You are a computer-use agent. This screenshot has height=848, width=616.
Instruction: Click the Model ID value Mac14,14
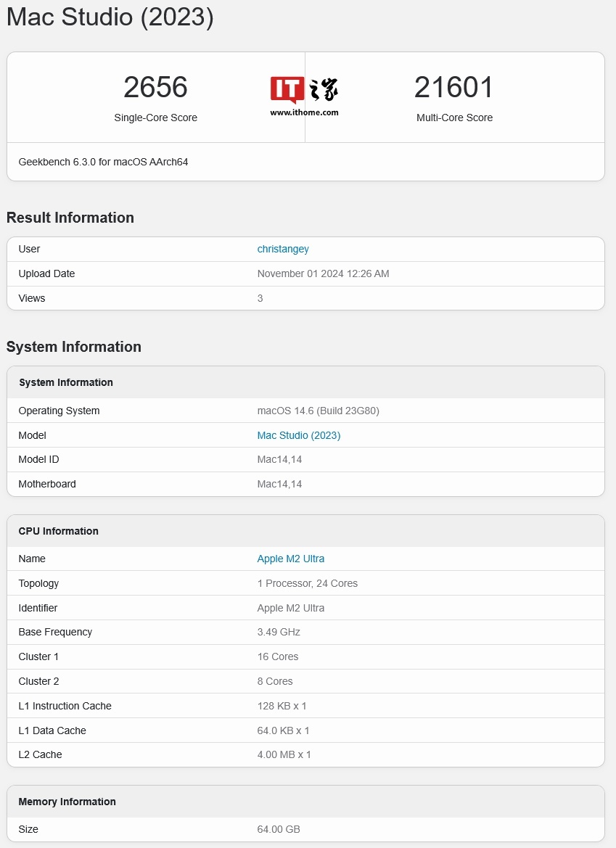click(x=279, y=459)
